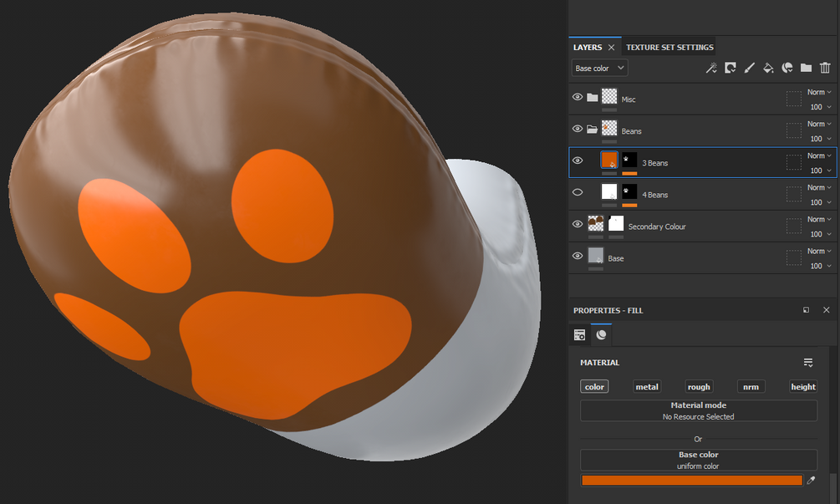840x504 pixels.
Task: Open the orange base color swatch
Action: (x=691, y=481)
